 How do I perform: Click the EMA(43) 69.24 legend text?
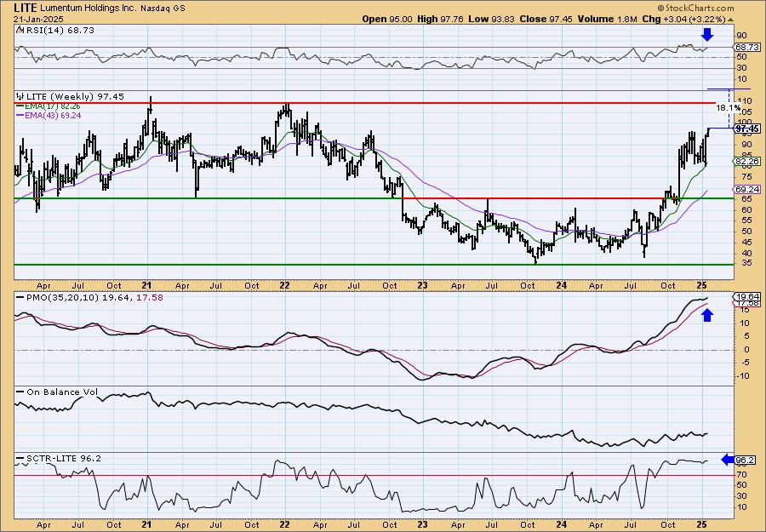pos(53,116)
